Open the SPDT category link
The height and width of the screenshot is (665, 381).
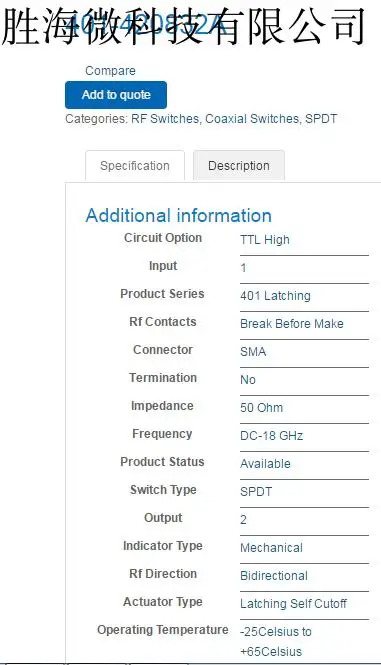click(321, 119)
